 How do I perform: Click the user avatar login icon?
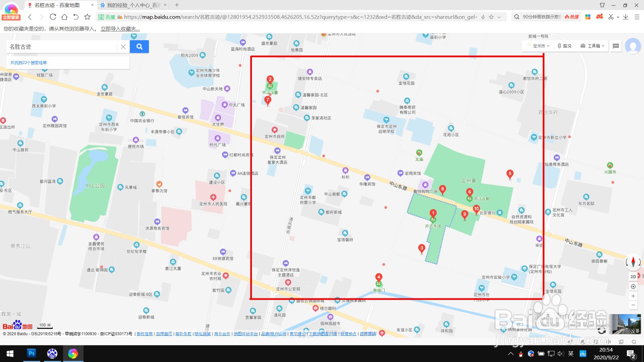[633, 46]
